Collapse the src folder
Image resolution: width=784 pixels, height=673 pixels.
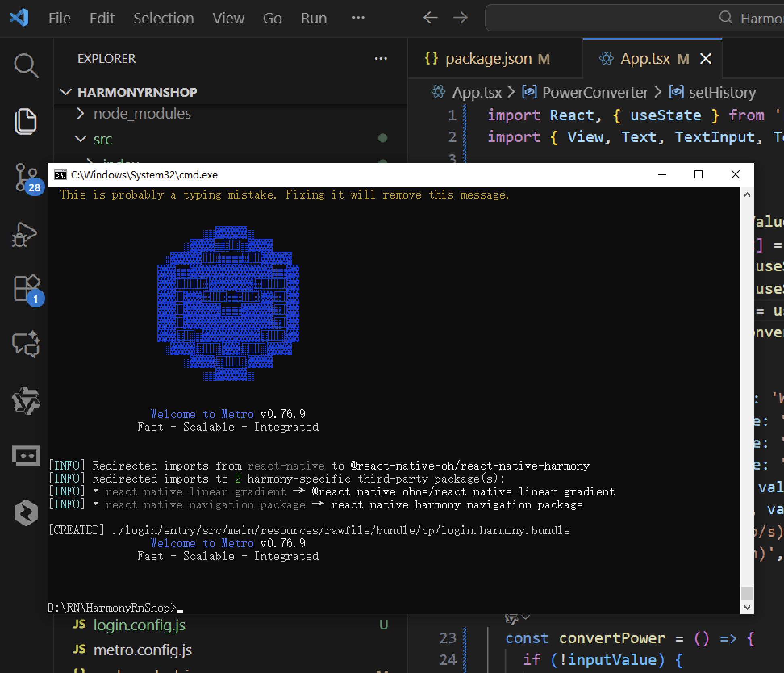[102, 139]
